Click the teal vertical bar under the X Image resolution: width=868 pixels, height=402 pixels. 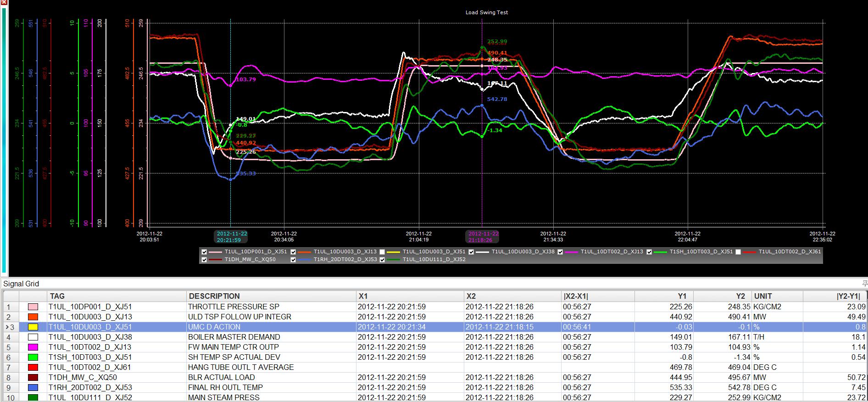(x=4, y=140)
